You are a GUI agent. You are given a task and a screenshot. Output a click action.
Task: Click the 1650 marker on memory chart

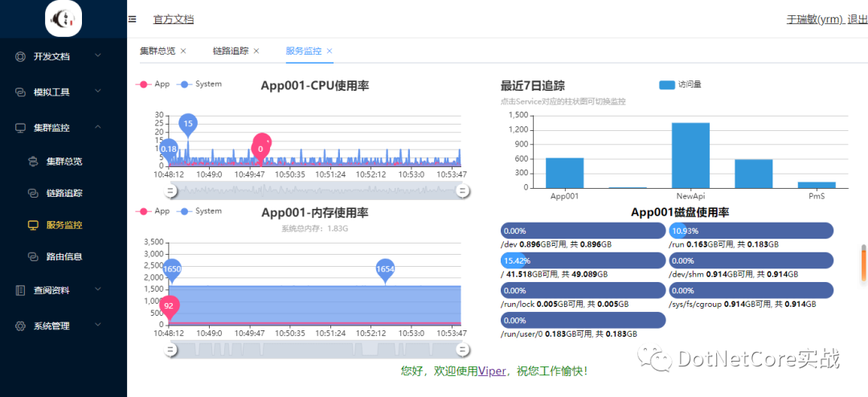[172, 270]
